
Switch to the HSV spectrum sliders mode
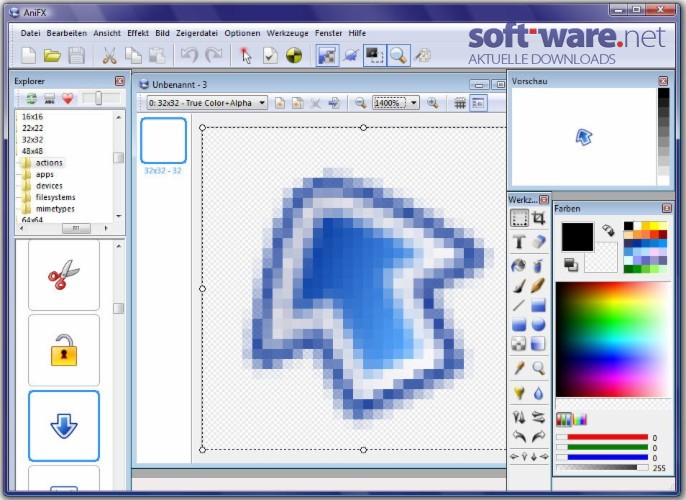click(580, 420)
